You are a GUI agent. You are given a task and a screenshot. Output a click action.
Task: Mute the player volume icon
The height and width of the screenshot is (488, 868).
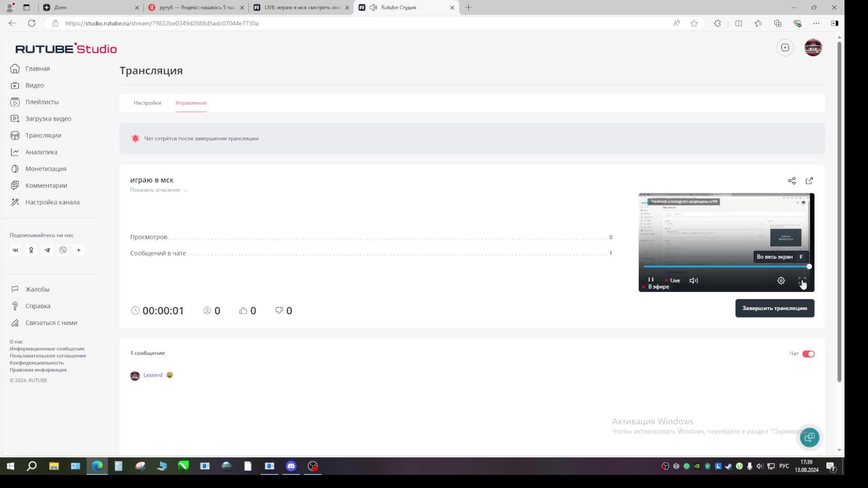693,281
